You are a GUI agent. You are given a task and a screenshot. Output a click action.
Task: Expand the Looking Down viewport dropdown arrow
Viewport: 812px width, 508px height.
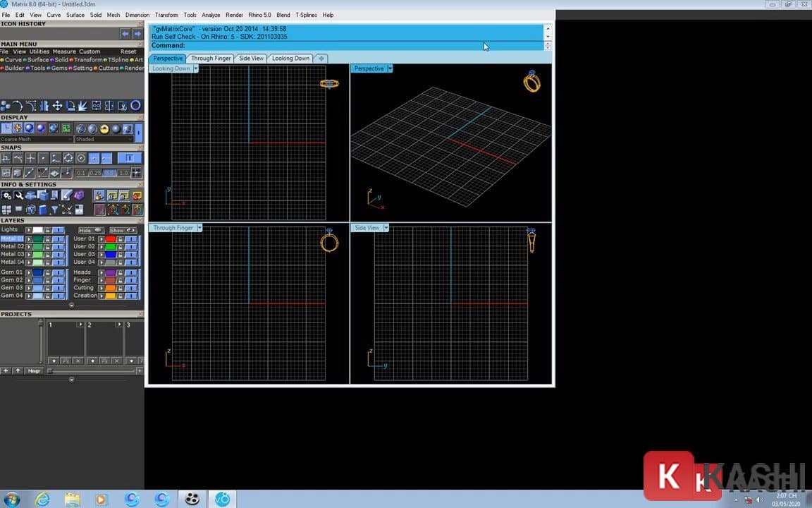click(x=196, y=68)
